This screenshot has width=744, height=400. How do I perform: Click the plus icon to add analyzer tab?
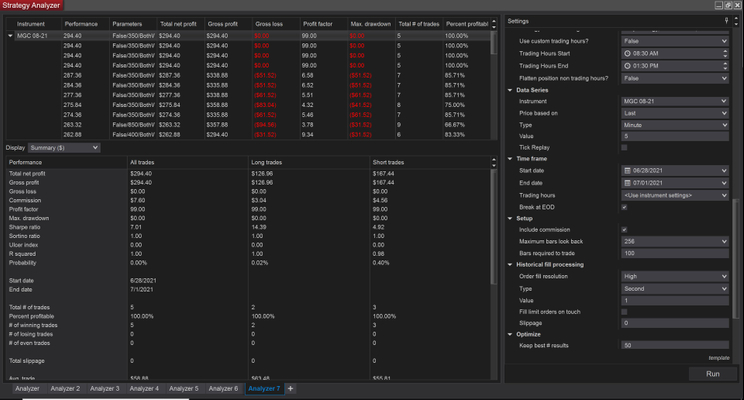[291, 388]
